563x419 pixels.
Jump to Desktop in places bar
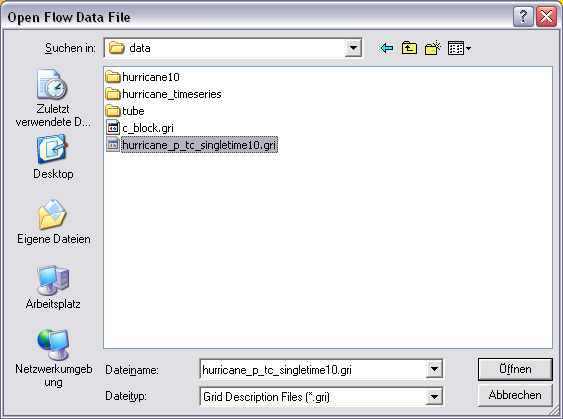53,157
